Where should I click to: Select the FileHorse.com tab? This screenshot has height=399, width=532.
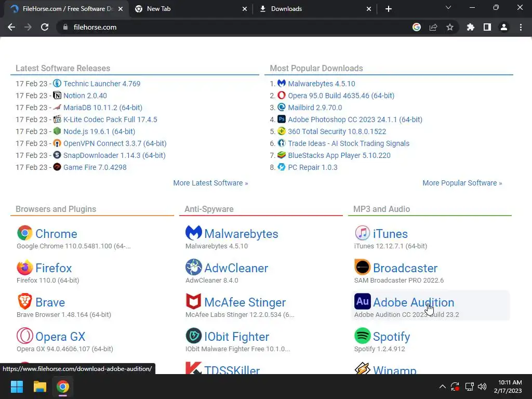68,9
